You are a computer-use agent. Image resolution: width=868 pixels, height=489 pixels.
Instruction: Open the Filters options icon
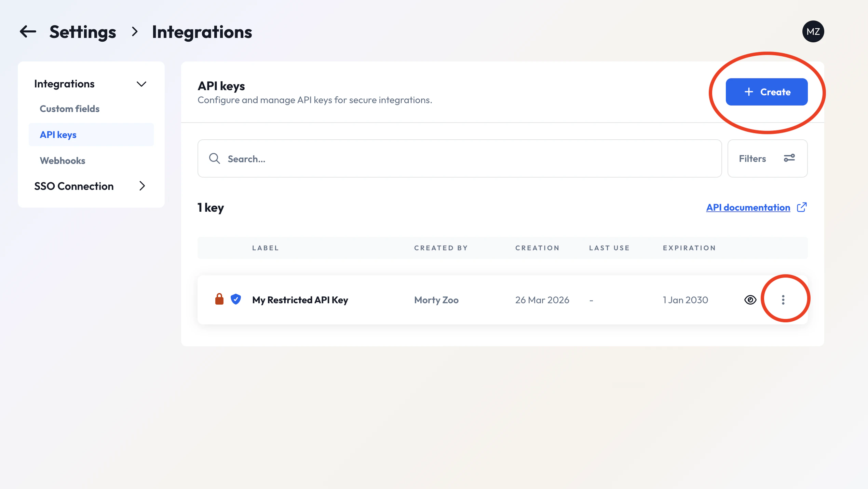tap(790, 158)
